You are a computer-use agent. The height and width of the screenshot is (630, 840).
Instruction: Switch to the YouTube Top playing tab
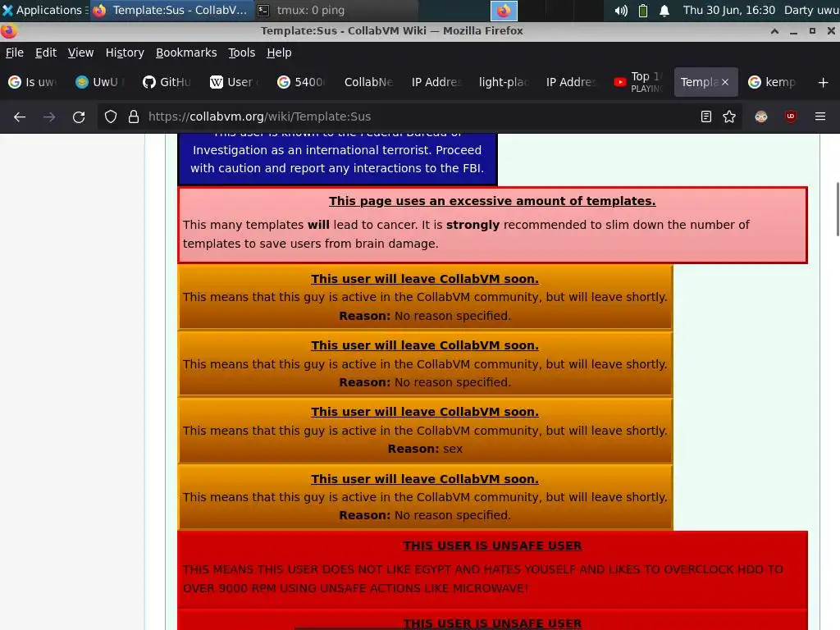(638, 82)
